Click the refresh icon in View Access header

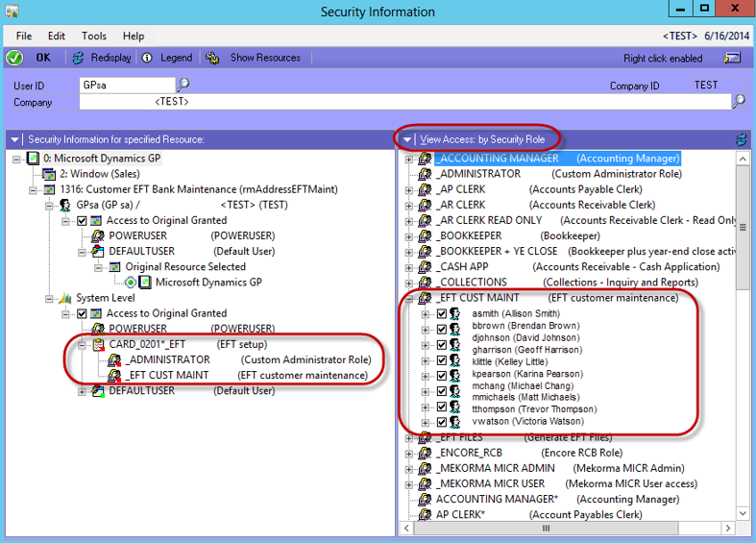(742, 140)
